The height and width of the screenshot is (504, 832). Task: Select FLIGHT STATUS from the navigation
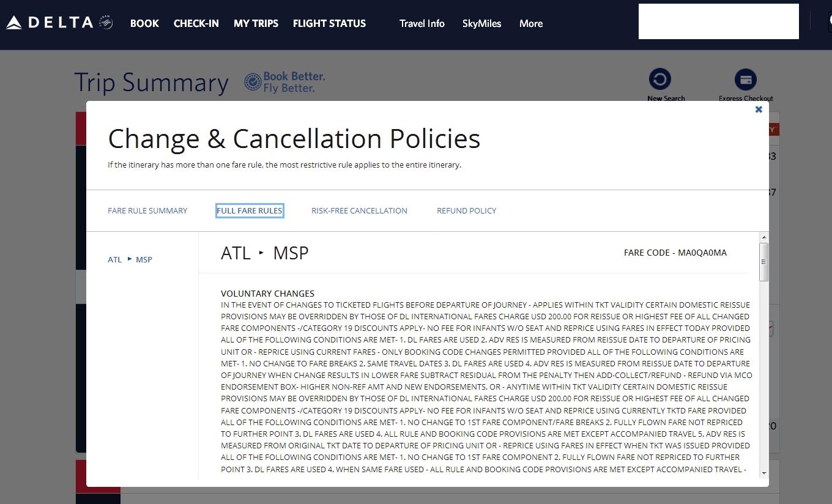point(329,23)
